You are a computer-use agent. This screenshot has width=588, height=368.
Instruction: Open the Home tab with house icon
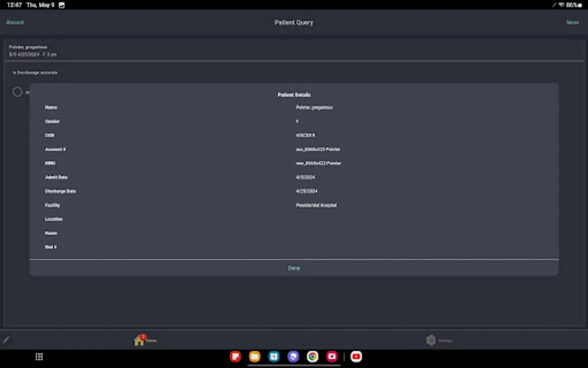pos(145,340)
